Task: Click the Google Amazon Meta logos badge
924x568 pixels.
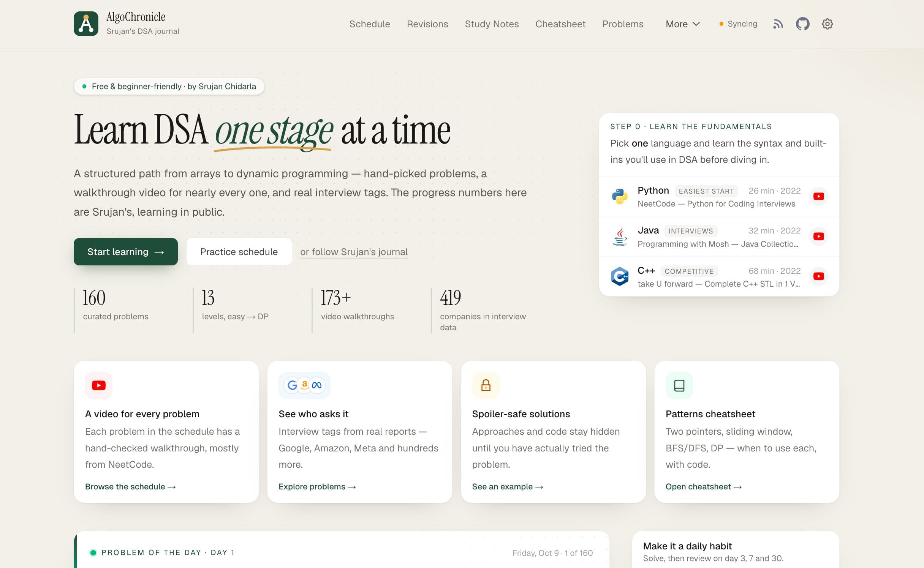Action: click(x=304, y=385)
